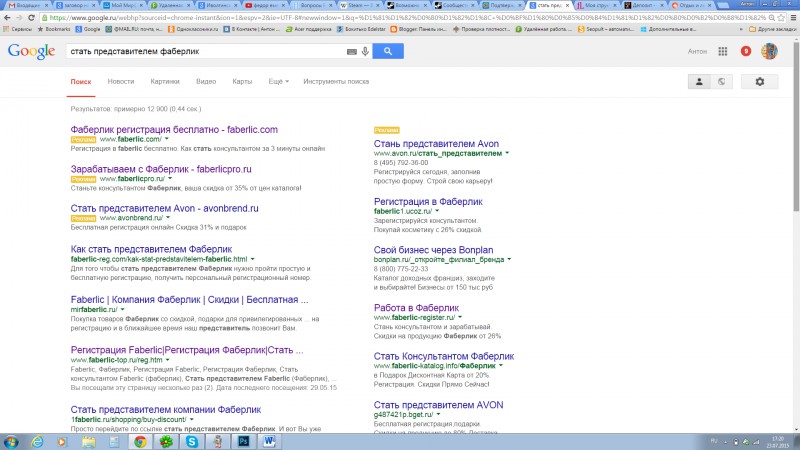Viewport: 800px width, 450px height.
Task: Expand dropdown arrow next to www.faberlicpro.ru
Action: coord(170,179)
